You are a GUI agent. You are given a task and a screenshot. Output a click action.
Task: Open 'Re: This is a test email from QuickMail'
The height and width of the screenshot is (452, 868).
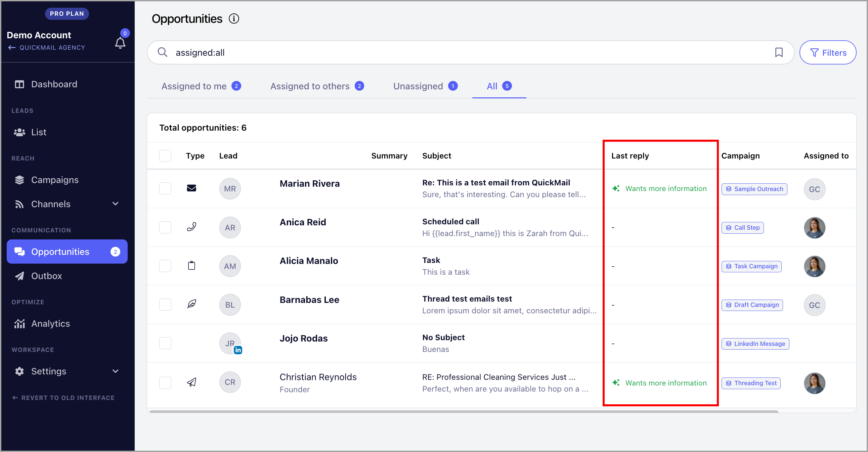tap(496, 183)
